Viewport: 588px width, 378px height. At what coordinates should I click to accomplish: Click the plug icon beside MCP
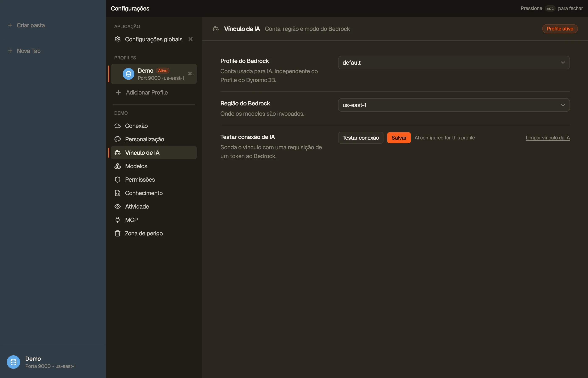(x=118, y=220)
